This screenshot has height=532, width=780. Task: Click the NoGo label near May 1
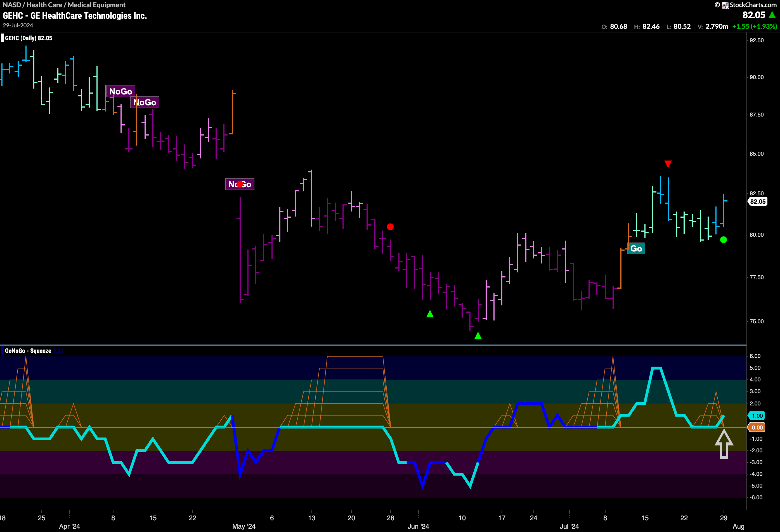(x=240, y=184)
